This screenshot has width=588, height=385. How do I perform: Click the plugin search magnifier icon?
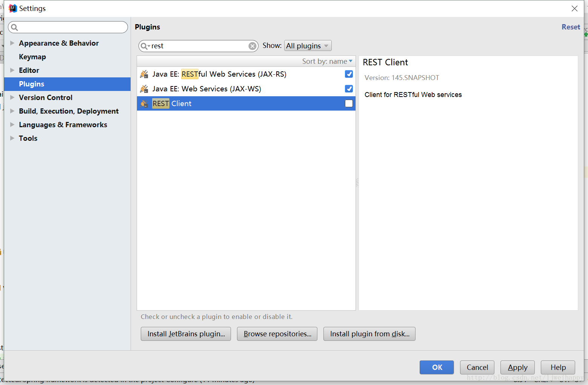[x=144, y=46]
